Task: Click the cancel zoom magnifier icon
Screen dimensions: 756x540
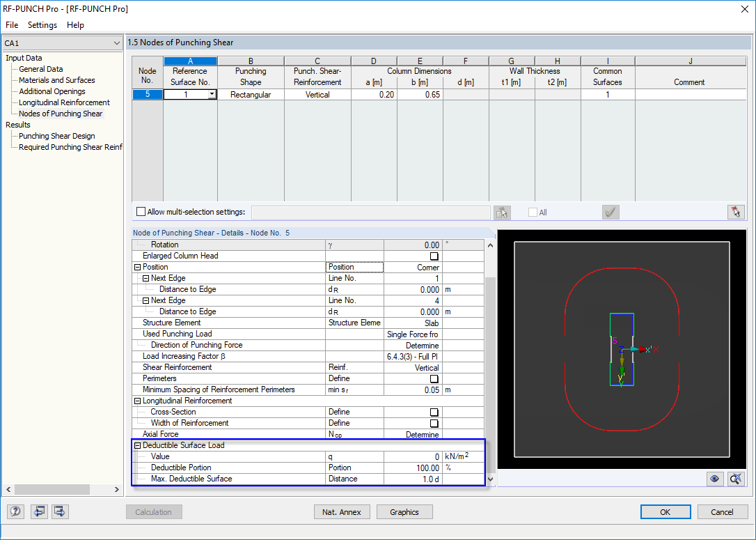Action: click(x=735, y=479)
